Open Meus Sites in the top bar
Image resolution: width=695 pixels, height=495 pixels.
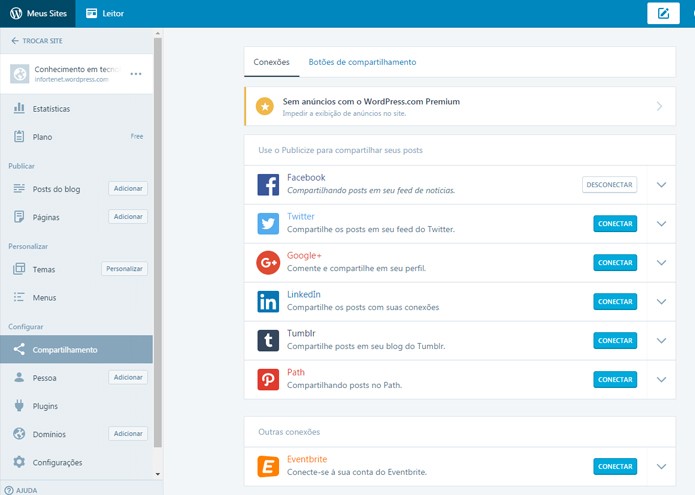[38, 13]
